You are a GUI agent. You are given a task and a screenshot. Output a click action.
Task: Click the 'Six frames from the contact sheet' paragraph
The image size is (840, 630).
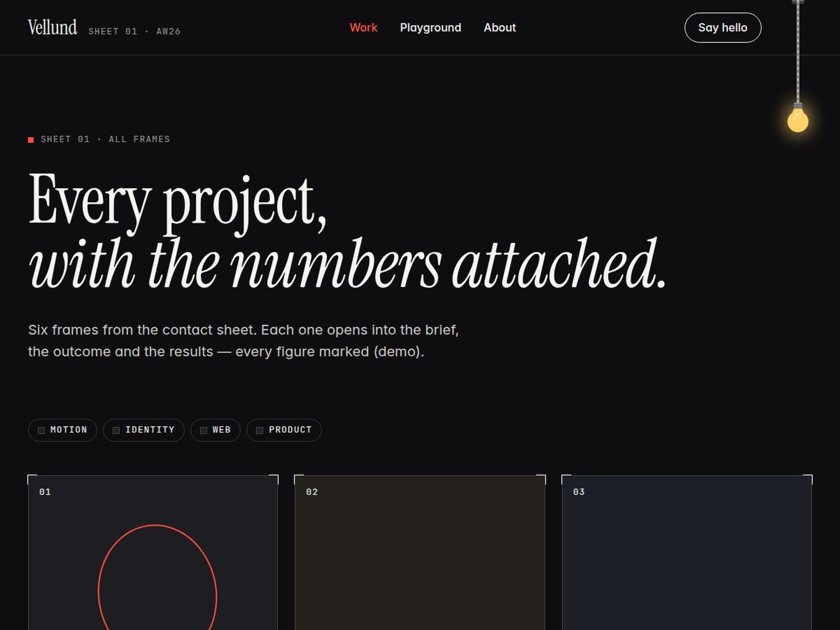(244, 341)
